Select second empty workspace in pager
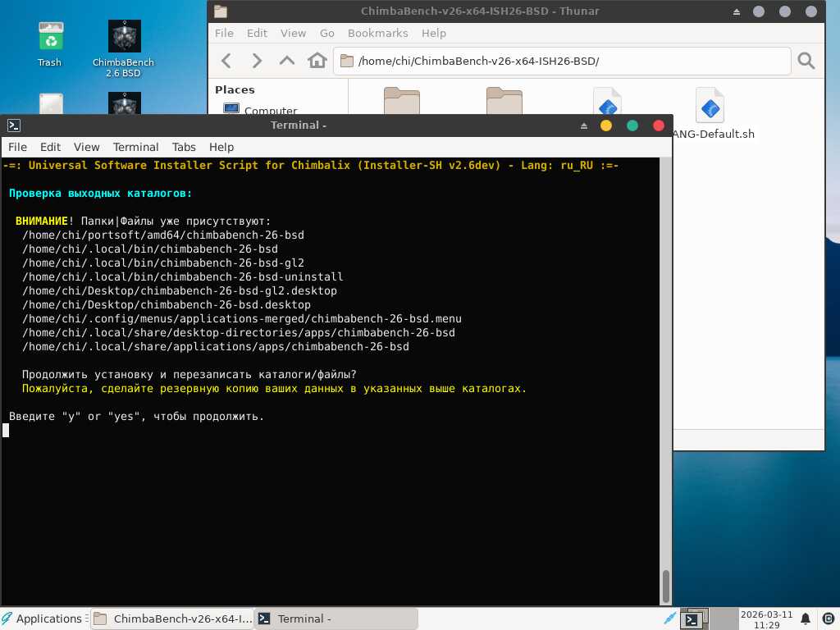 [x=724, y=619]
